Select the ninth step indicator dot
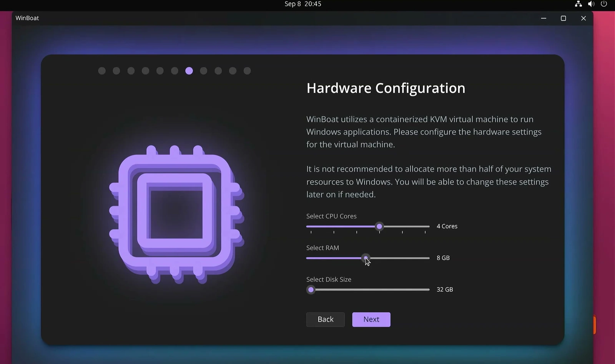Screen dimensions: 615x364 click(x=218, y=71)
